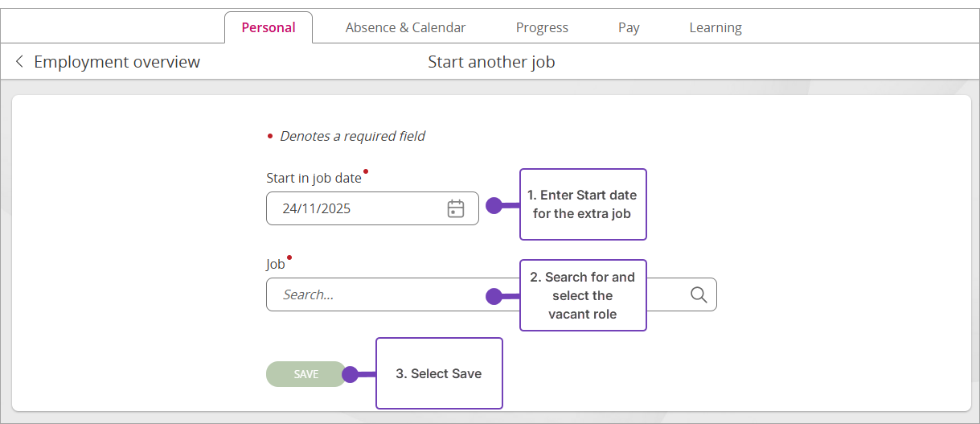Click the 'Denotes a required field' note
This screenshot has width=980, height=424.
(x=352, y=136)
